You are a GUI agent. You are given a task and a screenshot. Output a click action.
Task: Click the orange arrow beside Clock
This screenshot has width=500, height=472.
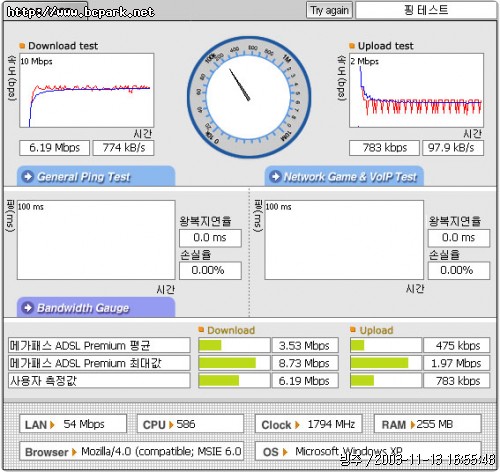click(297, 425)
